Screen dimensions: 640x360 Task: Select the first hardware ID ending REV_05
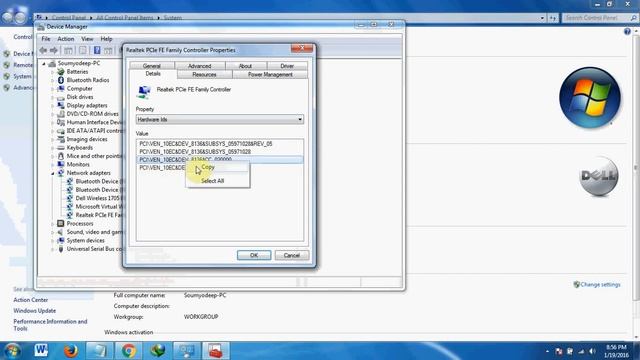206,144
